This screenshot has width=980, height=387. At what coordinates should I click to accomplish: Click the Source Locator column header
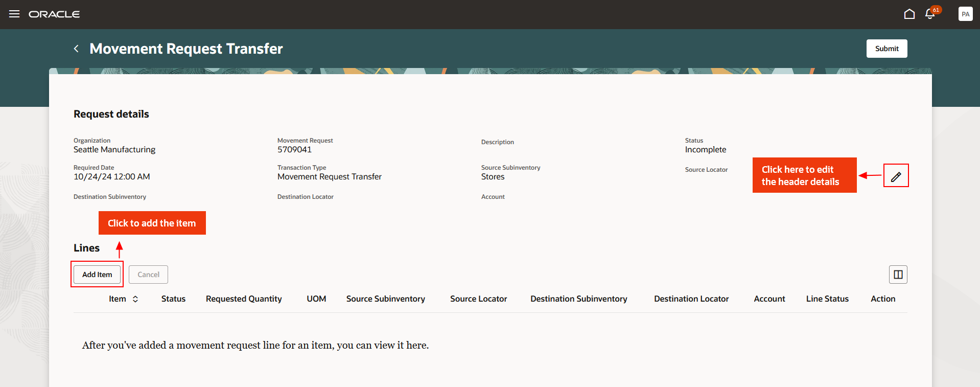479,299
